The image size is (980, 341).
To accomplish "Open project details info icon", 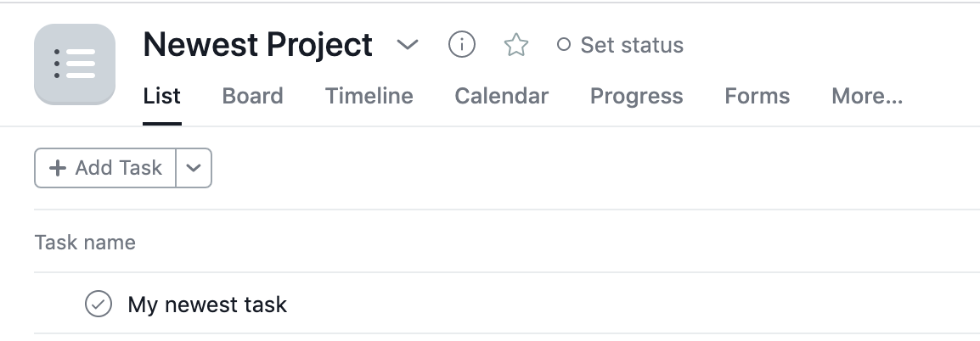I will tap(462, 44).
